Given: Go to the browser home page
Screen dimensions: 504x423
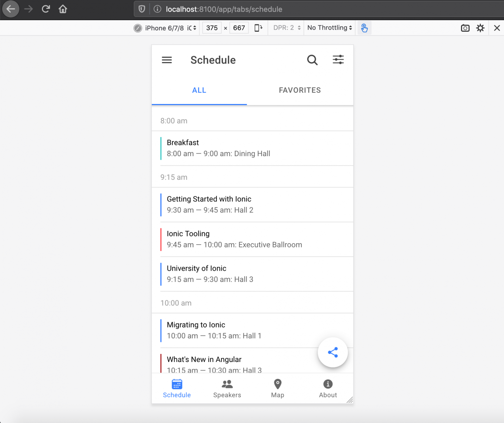Looking at the screenshot, I should (x=63, y=9).
